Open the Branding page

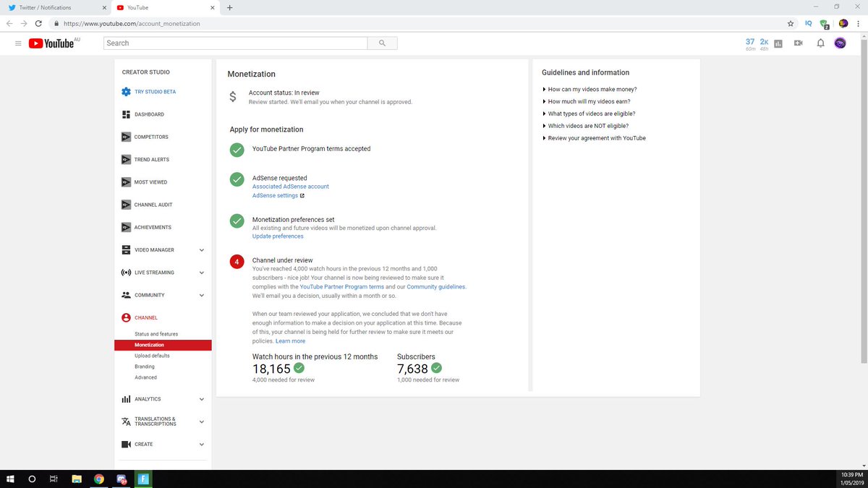click(x=145, y=367)
